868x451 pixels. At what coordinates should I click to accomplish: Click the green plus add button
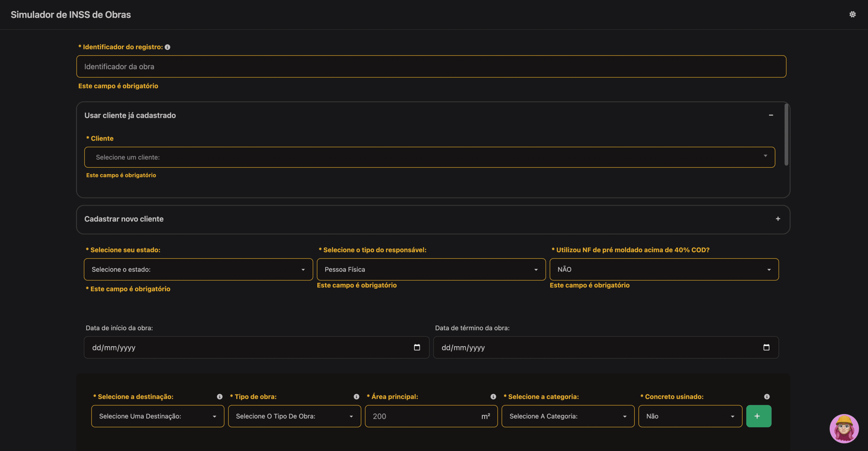coord(758,416)
